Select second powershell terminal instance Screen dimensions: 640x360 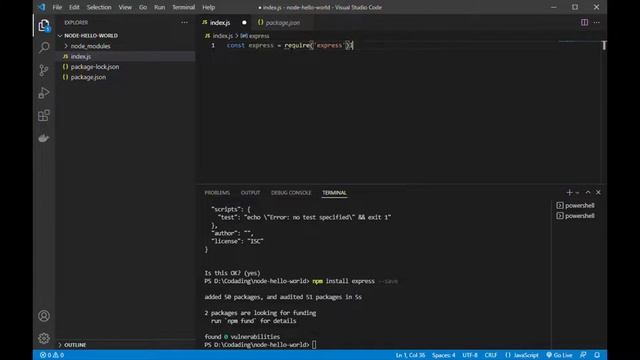(x=575, y=216)
